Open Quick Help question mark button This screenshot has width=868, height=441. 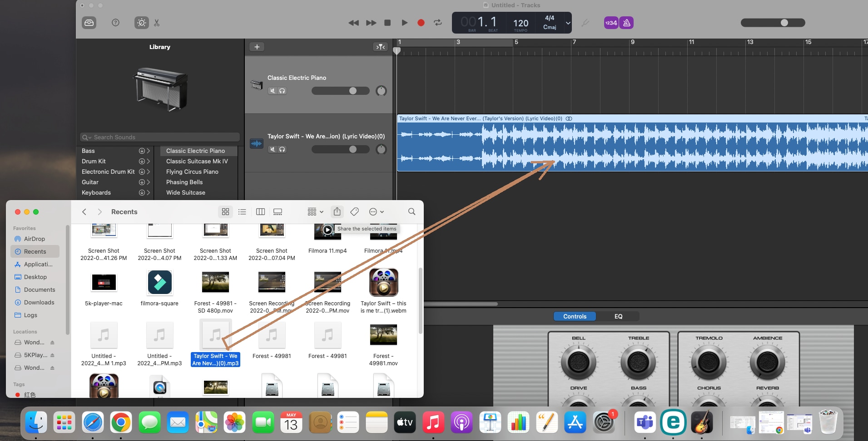point(115,23)
